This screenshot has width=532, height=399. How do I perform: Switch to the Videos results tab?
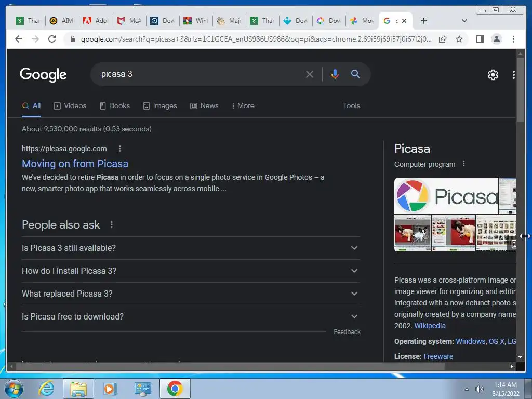(70, 106)
